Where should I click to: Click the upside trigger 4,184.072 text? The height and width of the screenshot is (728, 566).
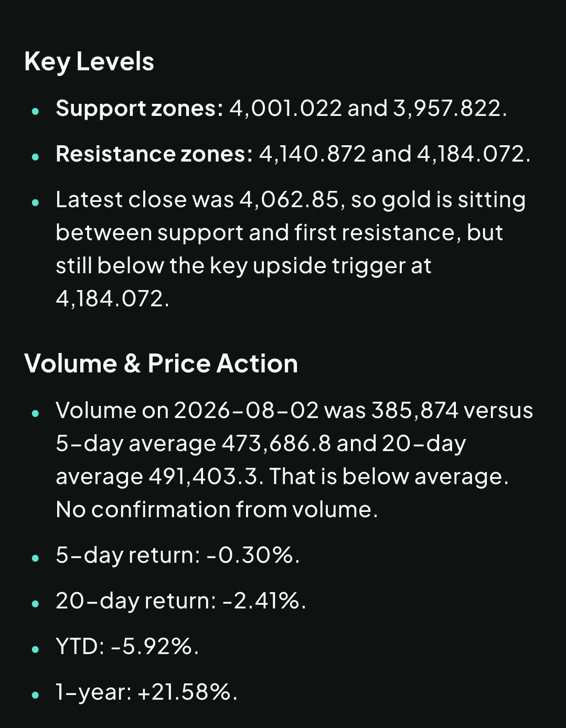point(113,299)
